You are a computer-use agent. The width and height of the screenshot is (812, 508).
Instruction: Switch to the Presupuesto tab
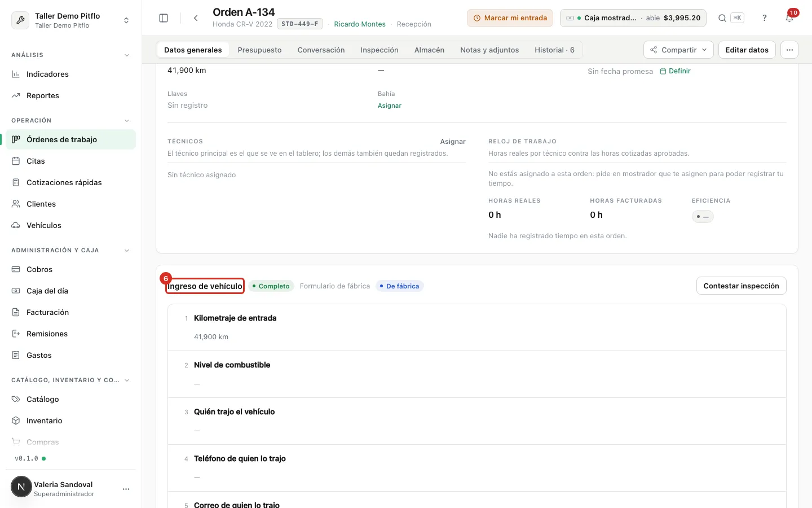coord(259,50)
